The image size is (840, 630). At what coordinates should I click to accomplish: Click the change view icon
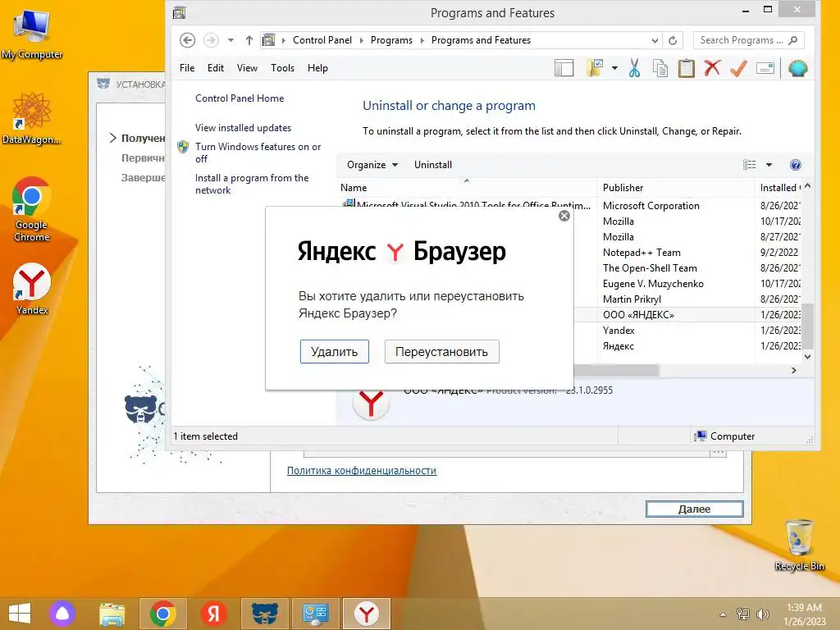coord(750,164)
